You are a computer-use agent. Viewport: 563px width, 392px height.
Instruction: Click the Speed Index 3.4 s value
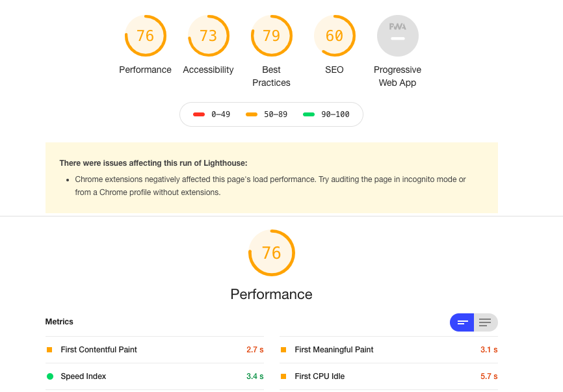tap(255, 376)
